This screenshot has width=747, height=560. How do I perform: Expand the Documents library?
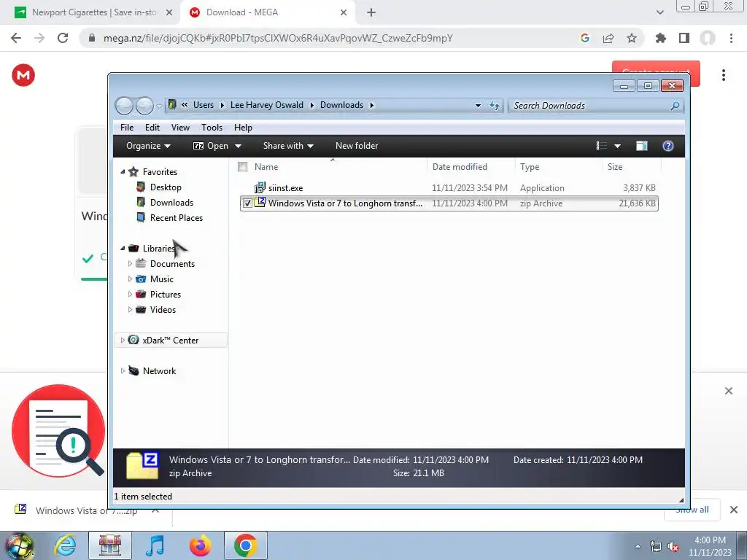130,263
